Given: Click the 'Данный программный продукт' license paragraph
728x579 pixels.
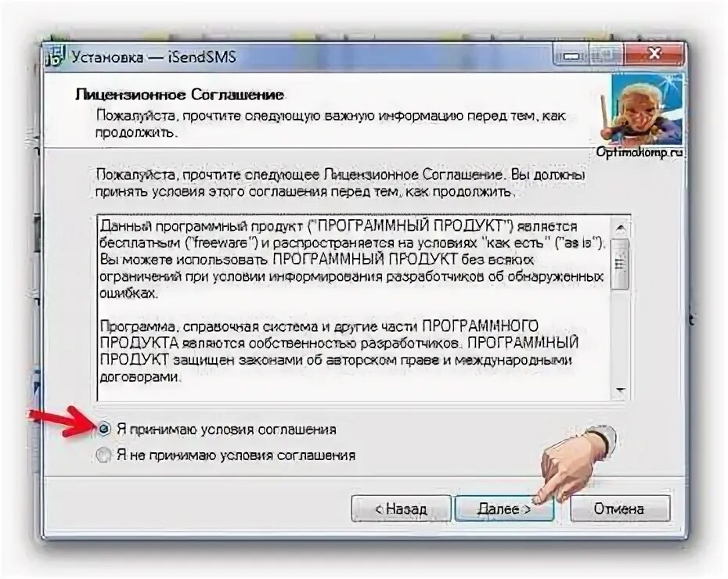Looking at the screenshot, I should [352, 260].
